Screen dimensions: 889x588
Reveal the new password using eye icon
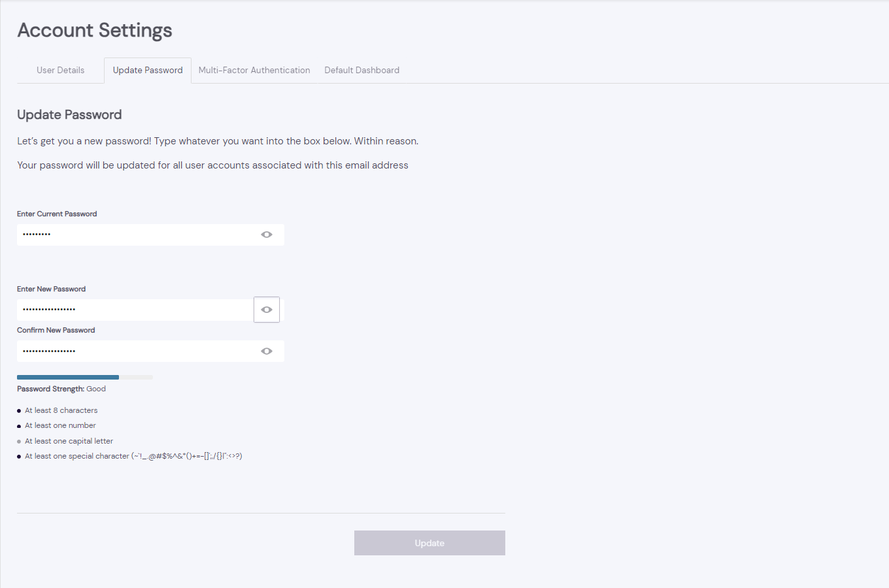point(267,310)
